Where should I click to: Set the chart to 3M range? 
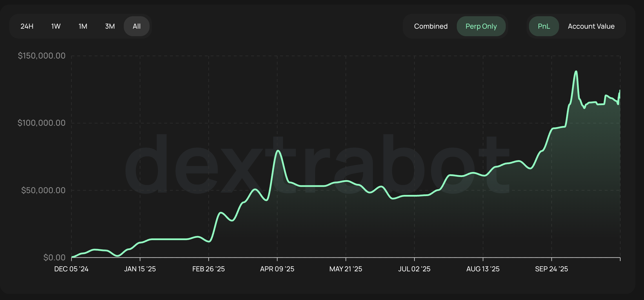point(110,26)
